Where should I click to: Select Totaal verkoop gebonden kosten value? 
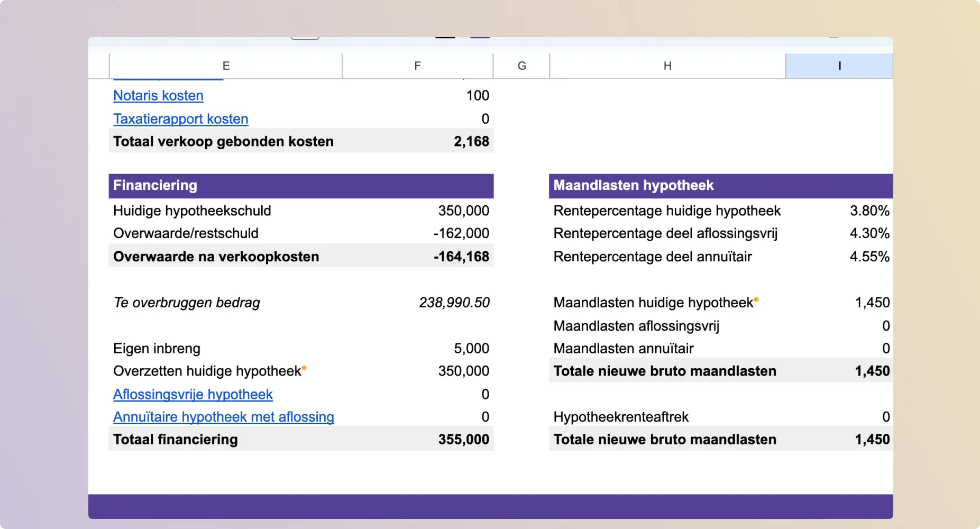(x=471, y=142)
